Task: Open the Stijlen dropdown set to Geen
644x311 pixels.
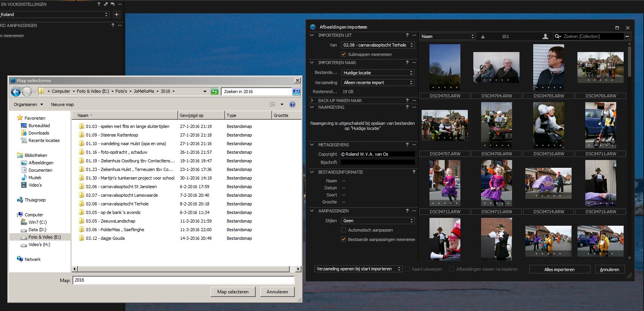Action: pyautogui.click(x=378, y=221)
